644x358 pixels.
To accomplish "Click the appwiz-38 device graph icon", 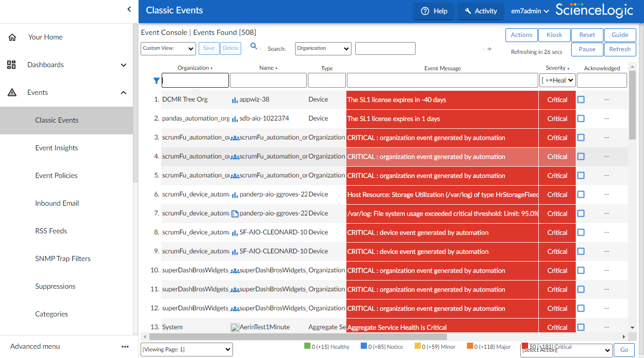I will [235, 100].
